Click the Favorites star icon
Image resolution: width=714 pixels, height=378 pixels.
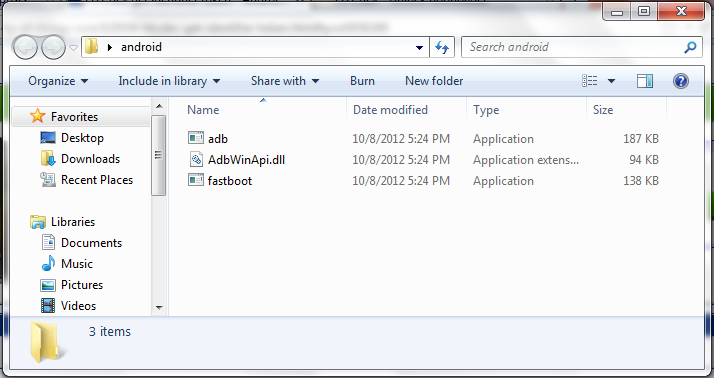pos(37,116)
